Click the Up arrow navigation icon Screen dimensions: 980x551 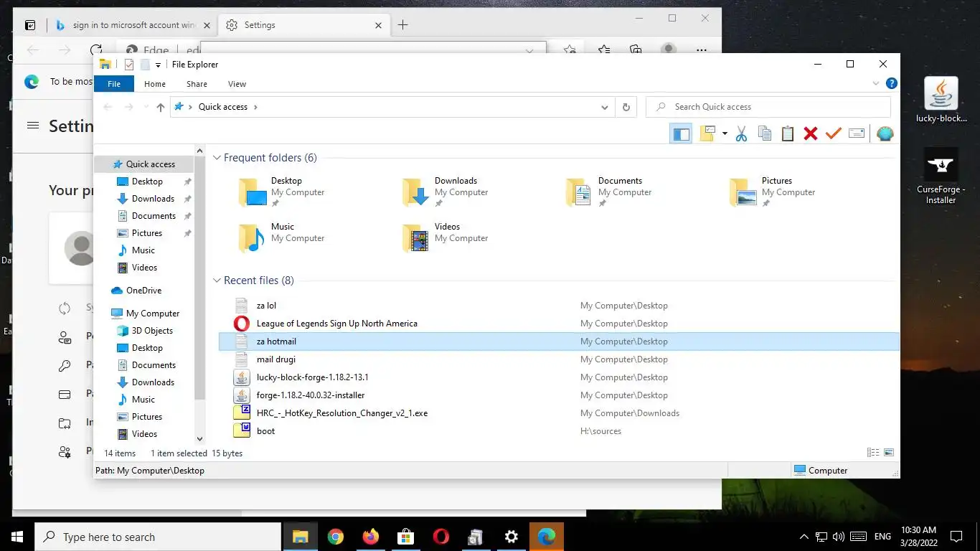point(160,107)
